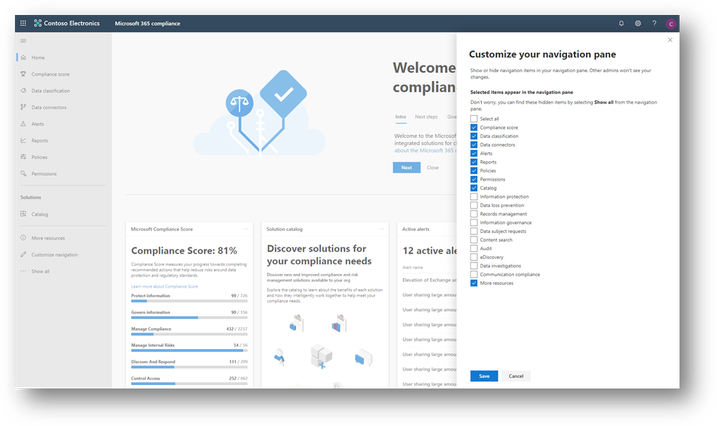
Task: Open the app launcher waffle icon
Action: point(23,23)
